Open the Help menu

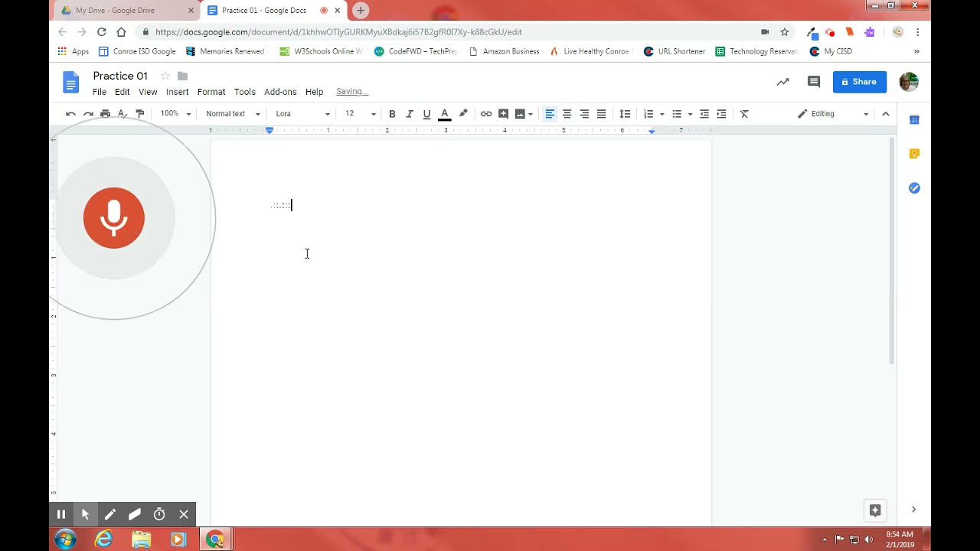pos(315,92)
